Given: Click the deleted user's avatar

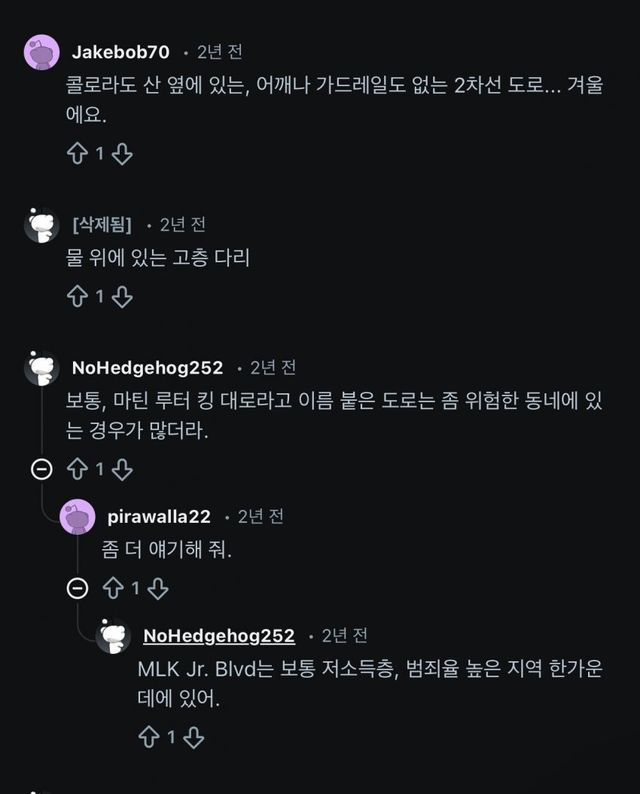Looking at the screenshot, I should (x=41, y=225).
